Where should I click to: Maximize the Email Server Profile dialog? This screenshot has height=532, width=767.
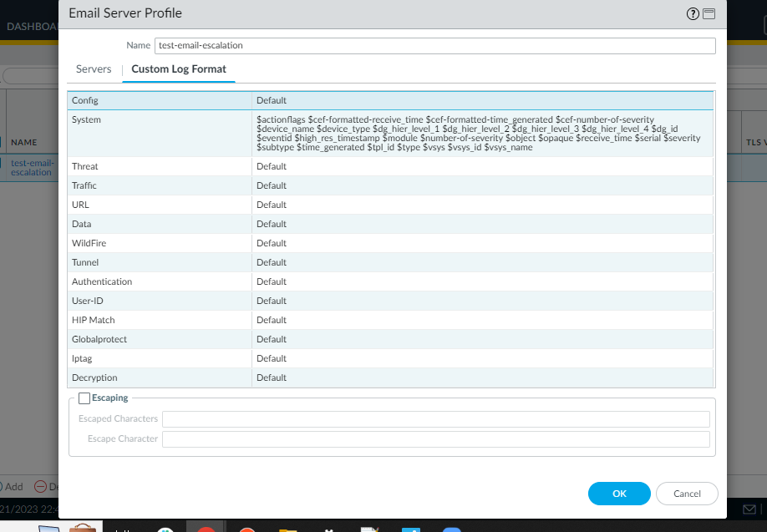709,13
